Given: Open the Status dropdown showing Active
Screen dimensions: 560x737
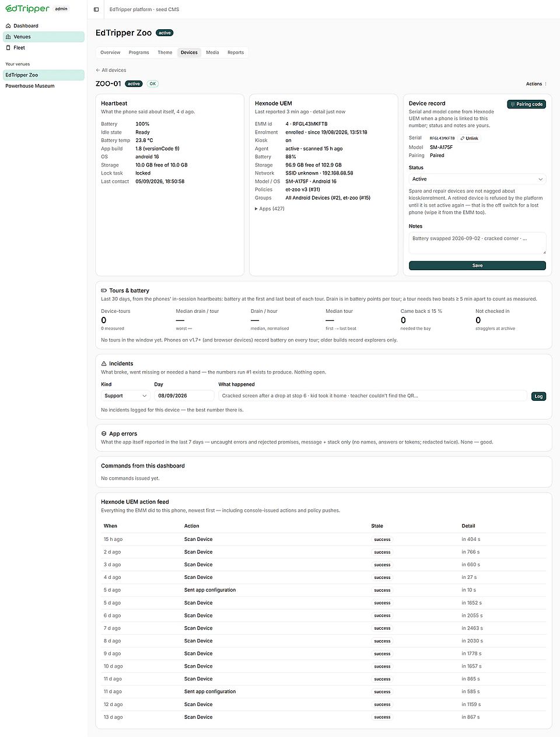Looking at the screenshot, I should (477, 179).
